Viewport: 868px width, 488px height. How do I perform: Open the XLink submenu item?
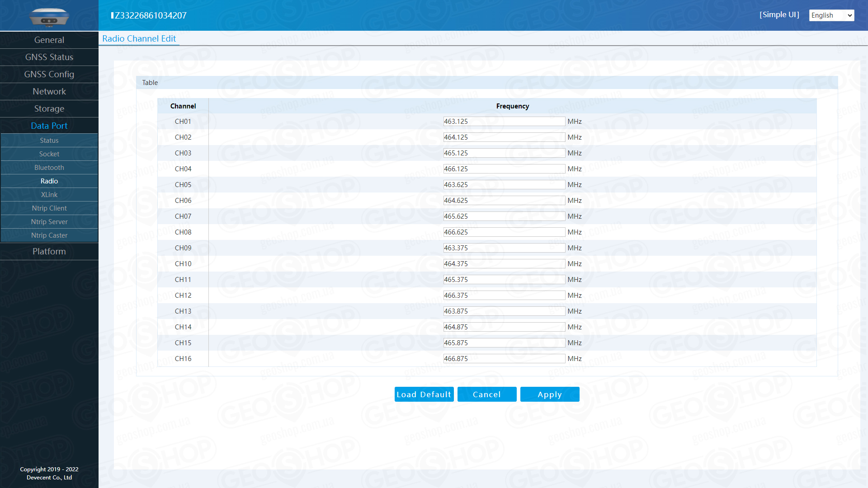tap(49, 195)
